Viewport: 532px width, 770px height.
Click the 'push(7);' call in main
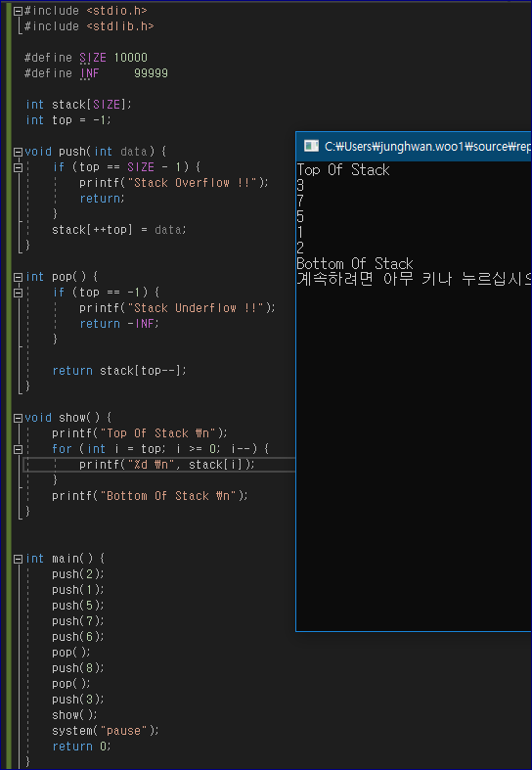click(x=78, y=621)
